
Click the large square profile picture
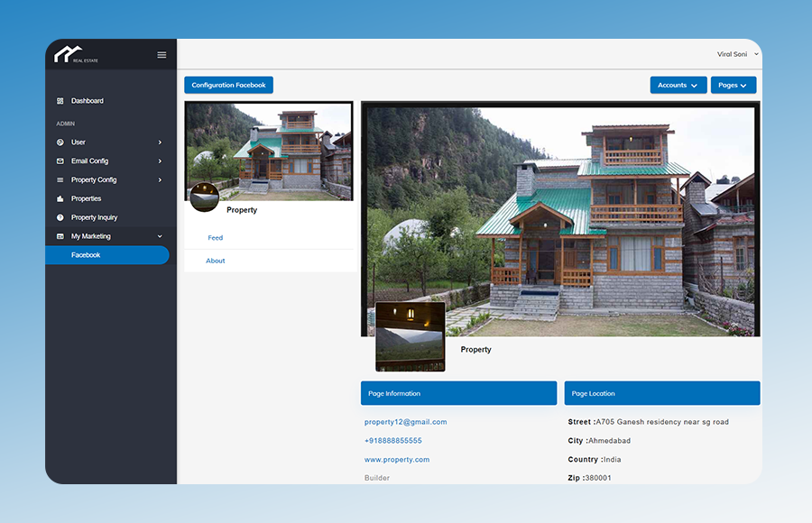(411, 336)
